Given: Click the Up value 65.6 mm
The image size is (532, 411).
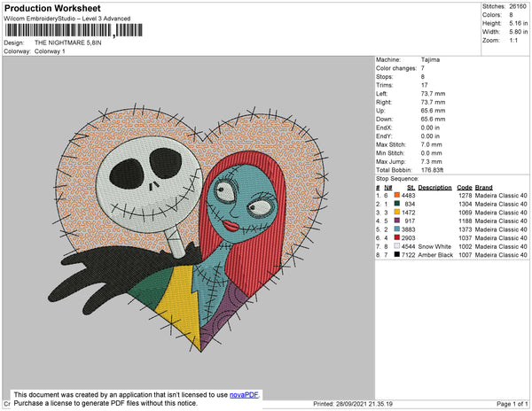Looking at the screenshot, I should [433, 111].
